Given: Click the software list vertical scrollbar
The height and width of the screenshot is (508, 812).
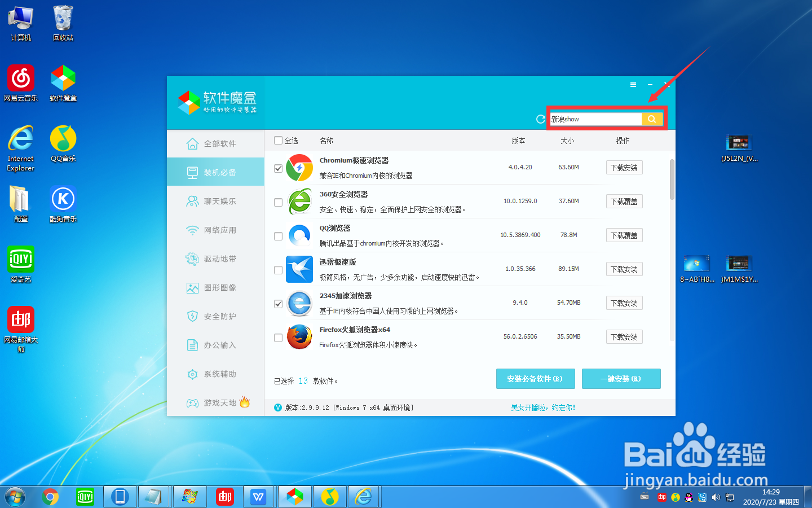Looking at the screenshot, I should pos(672,179).
